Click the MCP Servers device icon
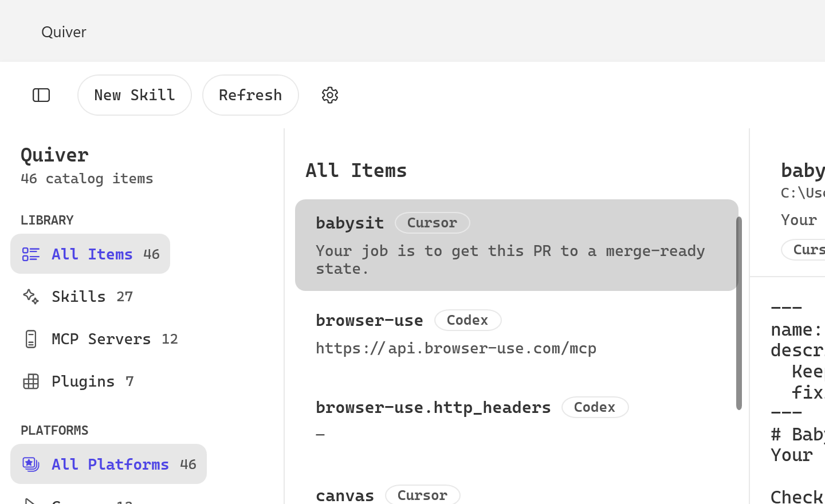 click(x=31, y=339)
